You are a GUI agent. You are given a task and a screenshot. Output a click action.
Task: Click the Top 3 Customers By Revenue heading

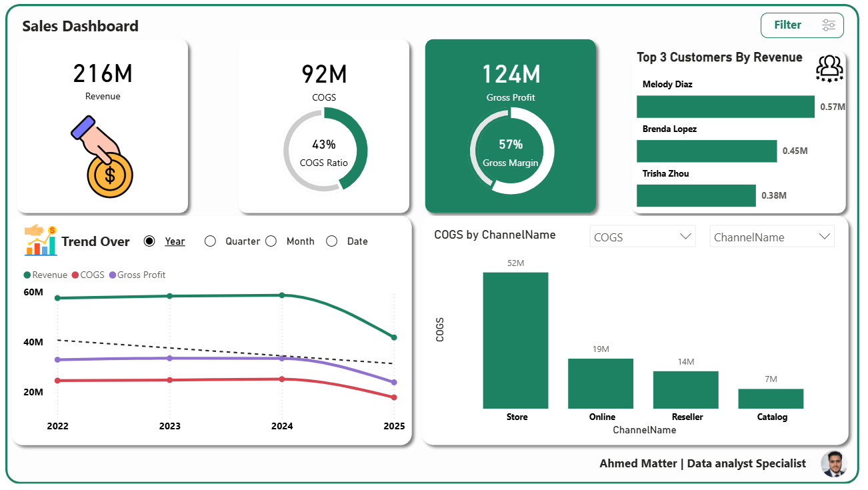(x=719, y=57)
